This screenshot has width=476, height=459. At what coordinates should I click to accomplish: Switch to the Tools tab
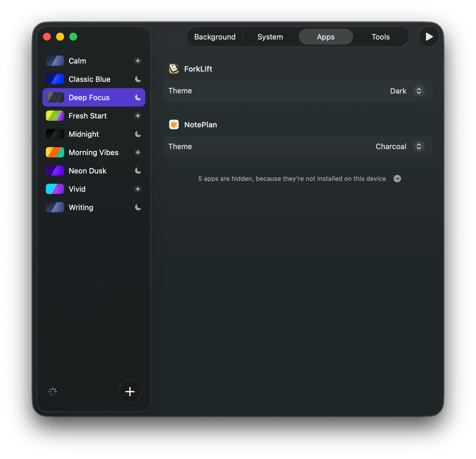(380, 37)
